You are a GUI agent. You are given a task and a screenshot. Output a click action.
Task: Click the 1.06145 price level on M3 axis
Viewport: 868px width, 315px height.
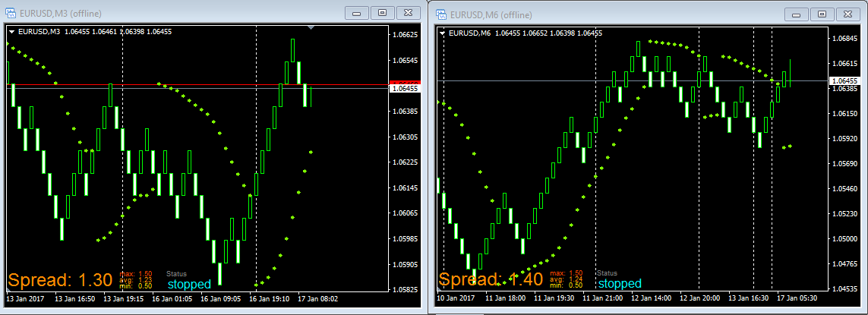(407, 187)
